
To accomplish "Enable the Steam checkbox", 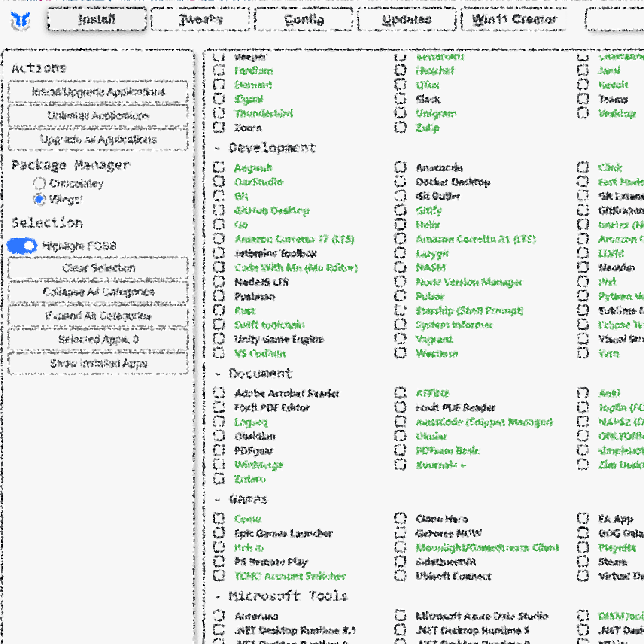I will point(583,562).
